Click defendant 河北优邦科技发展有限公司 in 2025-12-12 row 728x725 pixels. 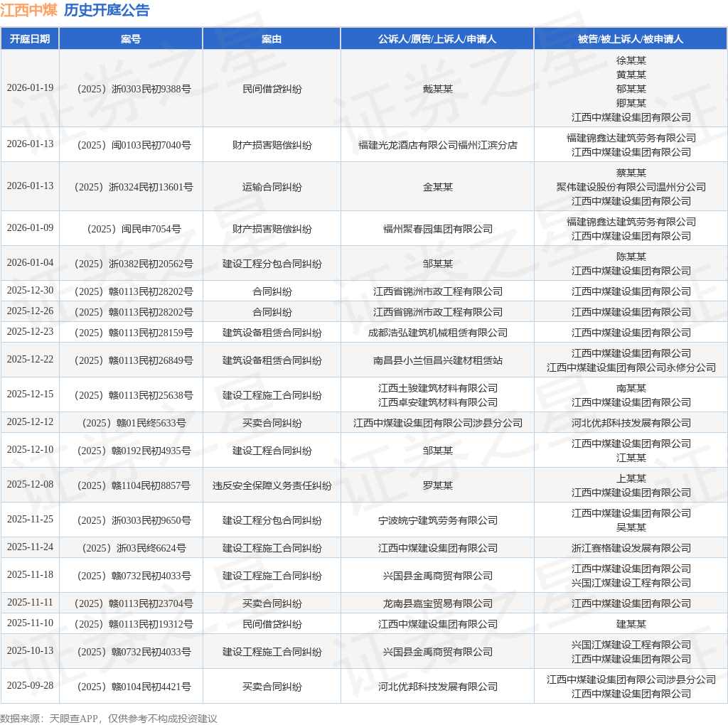click(x=631, y=423)
